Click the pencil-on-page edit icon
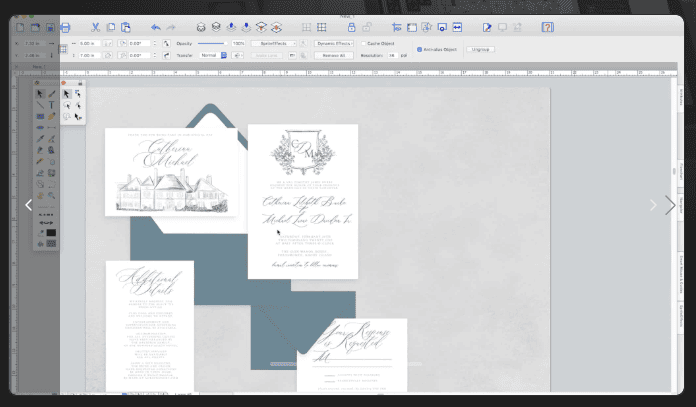The image size is (696, 407). [x=487, y=28]
